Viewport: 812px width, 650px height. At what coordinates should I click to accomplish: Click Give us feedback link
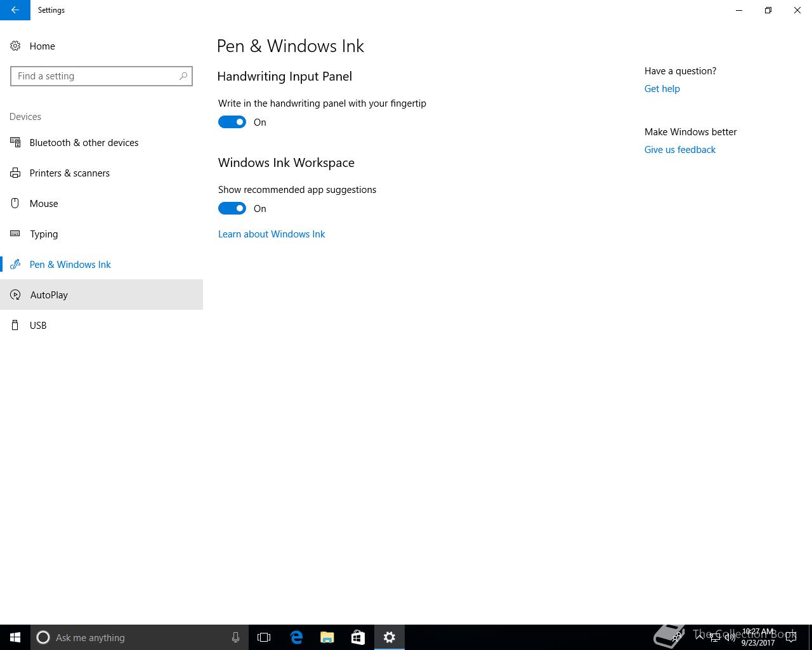[680, 150]
